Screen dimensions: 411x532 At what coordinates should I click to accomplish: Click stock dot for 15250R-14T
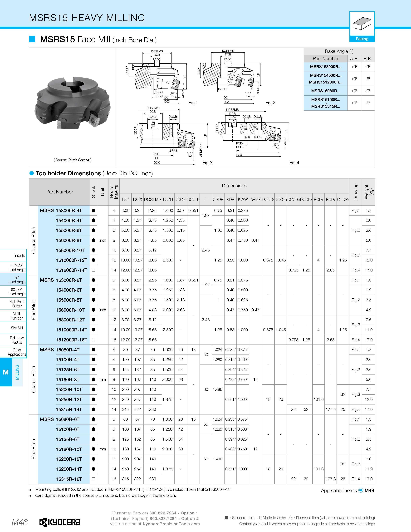(x=93, y=469)
